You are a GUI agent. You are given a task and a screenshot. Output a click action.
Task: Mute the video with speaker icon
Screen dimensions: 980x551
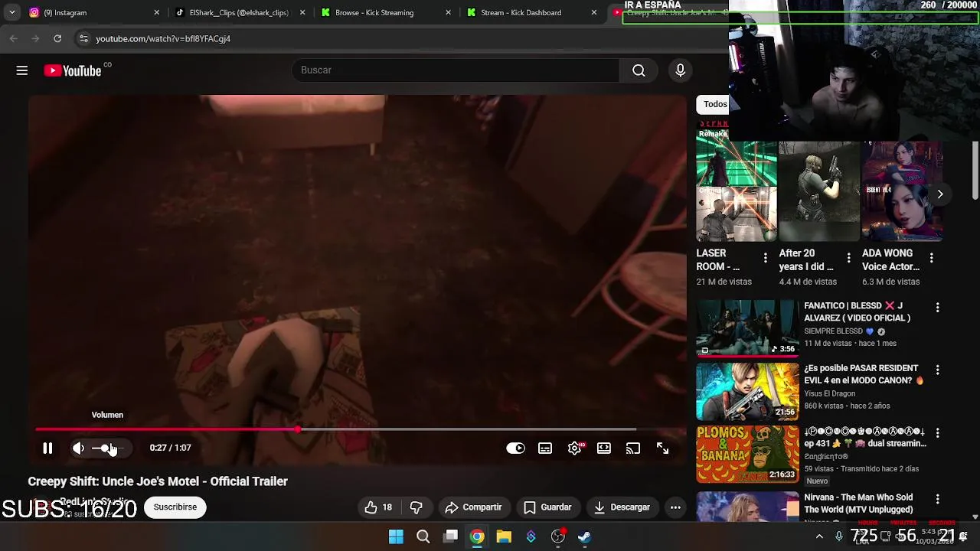tap(78, 448)
